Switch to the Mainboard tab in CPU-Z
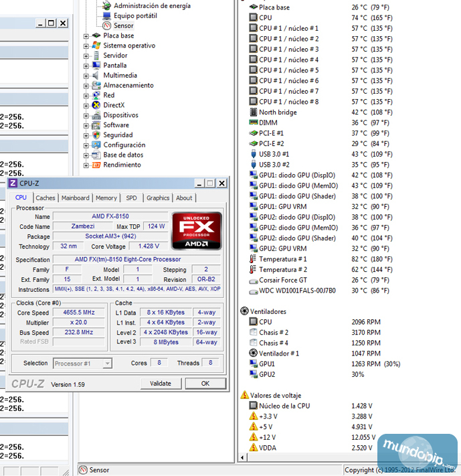The width and height of the screenshot is (461, 476). pyautogui.click(x=75, y=198)
